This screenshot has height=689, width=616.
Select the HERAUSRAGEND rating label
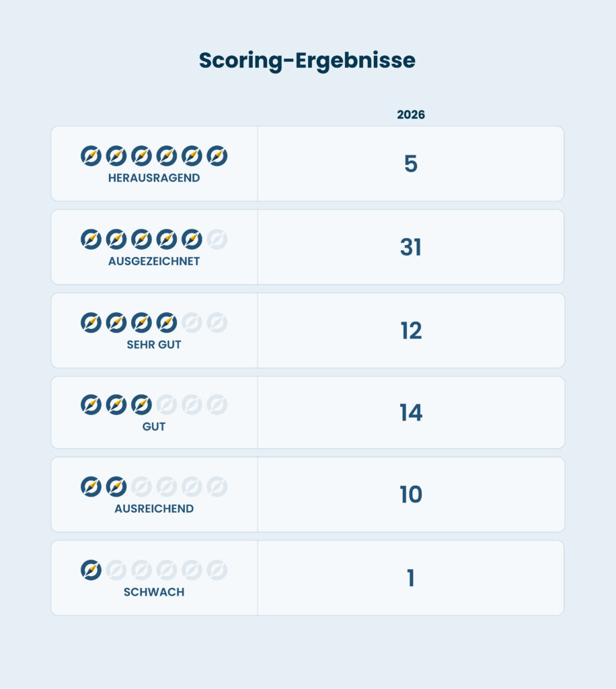click(154, 178)
